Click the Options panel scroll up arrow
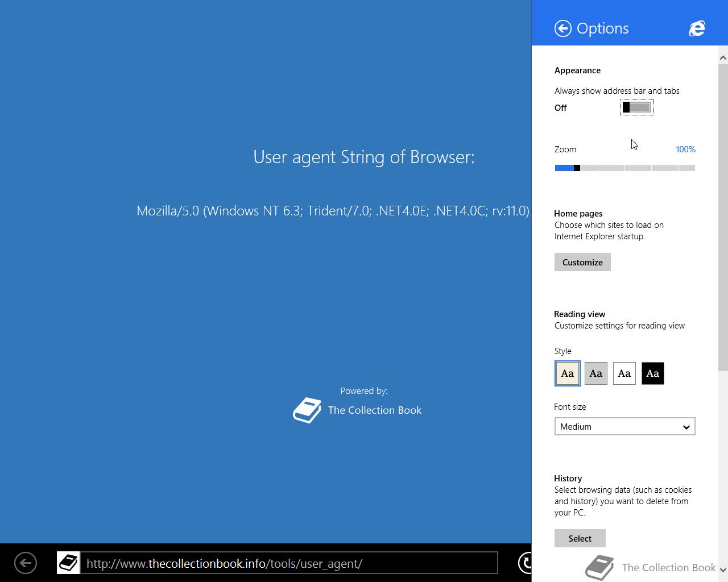728x582 pixels. (723, 58)
